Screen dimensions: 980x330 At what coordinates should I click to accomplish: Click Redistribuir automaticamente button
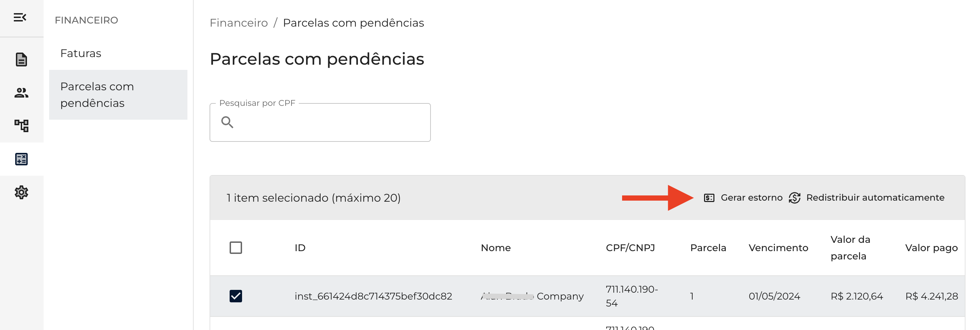875,198
